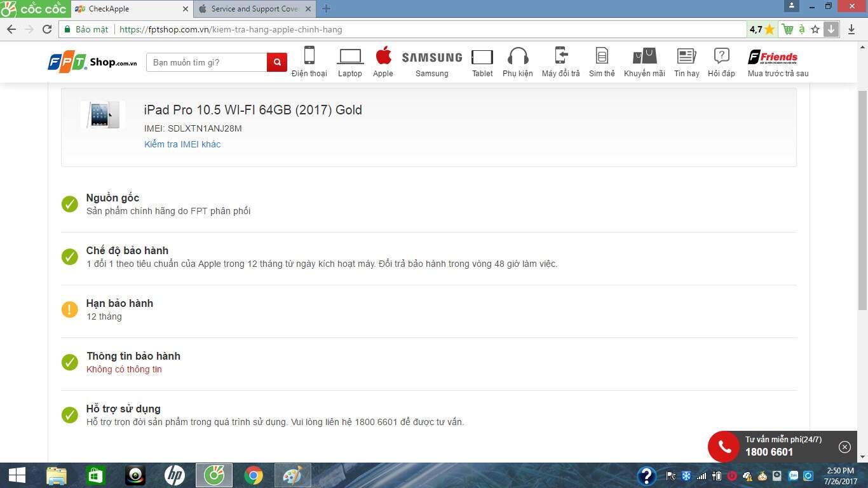The width and height of the screenshot is (868, 488).
Task: Click the Zalo tray icon
Action: (x=793, y=475)
